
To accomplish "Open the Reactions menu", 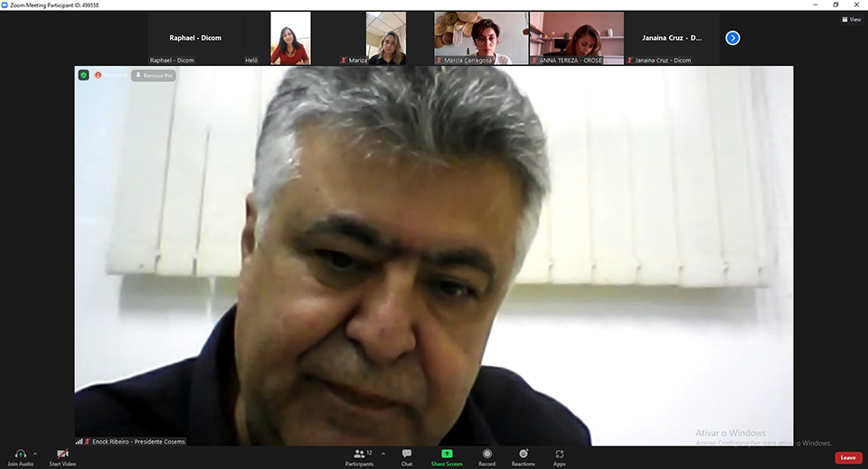I will coord(523,454).
